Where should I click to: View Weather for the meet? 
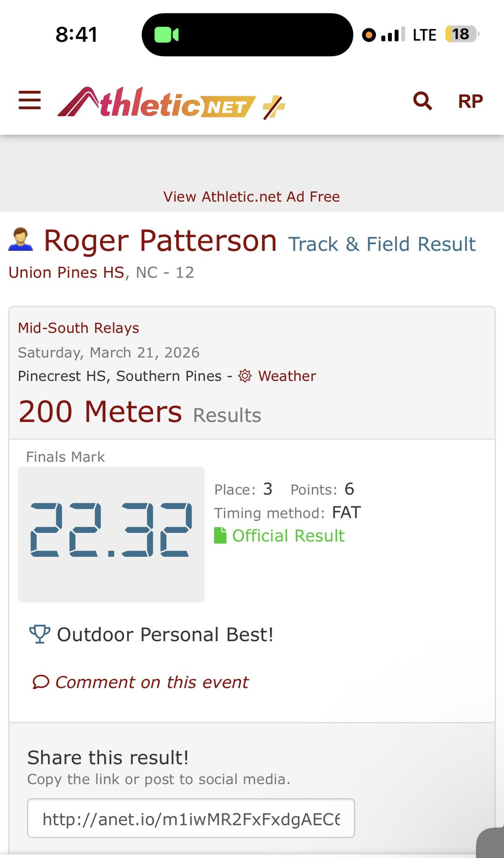pos(287,376)
